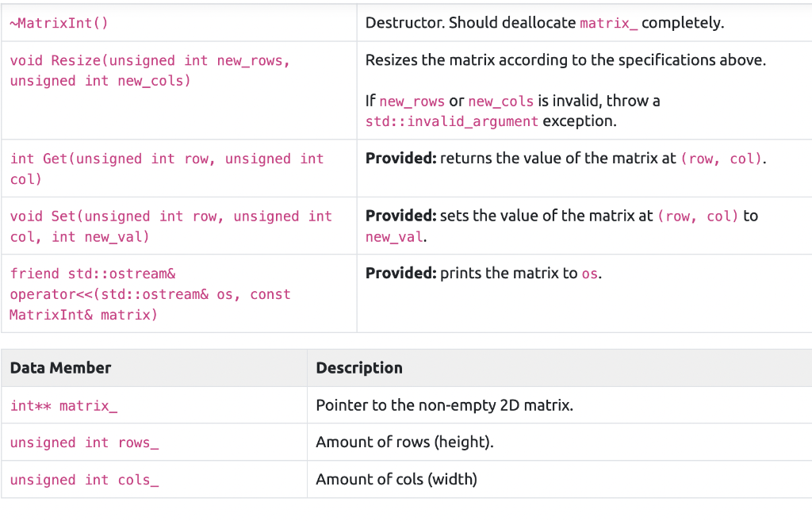This screenshot has height=521, width=812.
Task: Click the unsigned int cols_ data member
Action: click(84, 480)
